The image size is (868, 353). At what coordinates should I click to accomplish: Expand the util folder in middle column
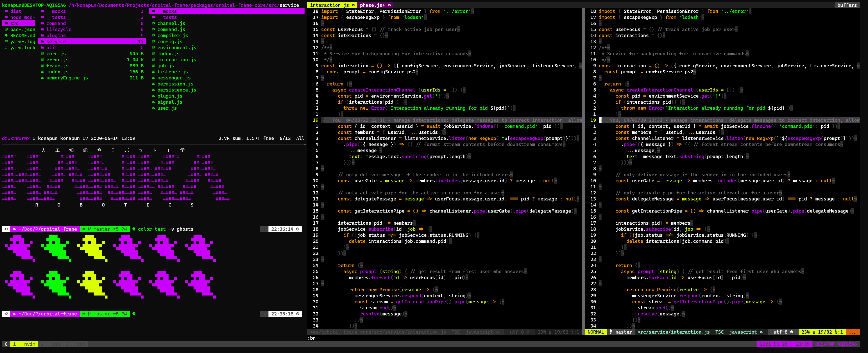click(x=52, y=48)
